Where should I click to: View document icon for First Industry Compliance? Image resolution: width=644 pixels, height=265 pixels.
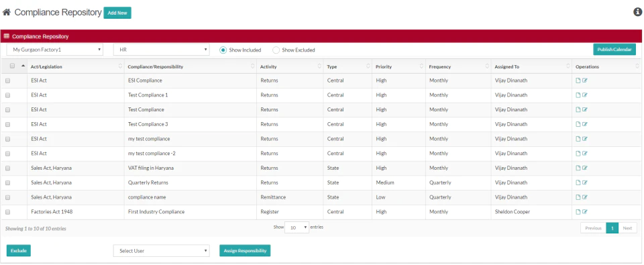(578, 212)
